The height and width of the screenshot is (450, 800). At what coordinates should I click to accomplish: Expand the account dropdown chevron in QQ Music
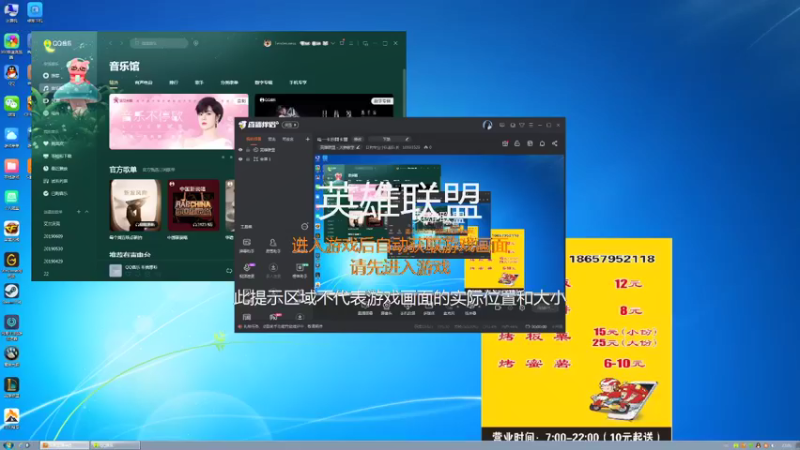(x=333, y=43)
